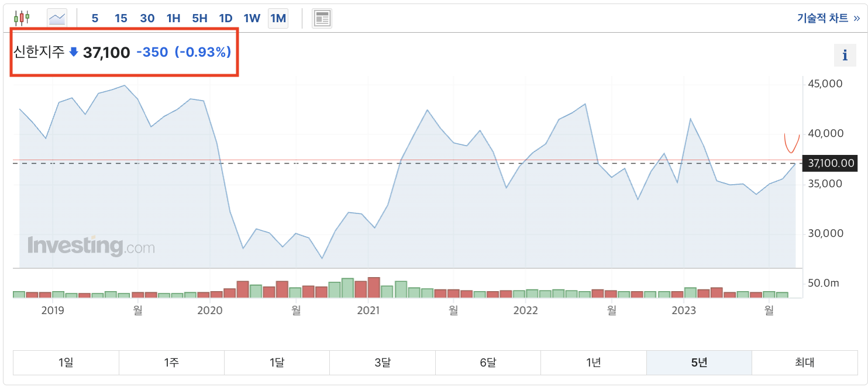This screenshot has width=868, height=387.
Task: Select the 1일 range tab
Action: 66,362
